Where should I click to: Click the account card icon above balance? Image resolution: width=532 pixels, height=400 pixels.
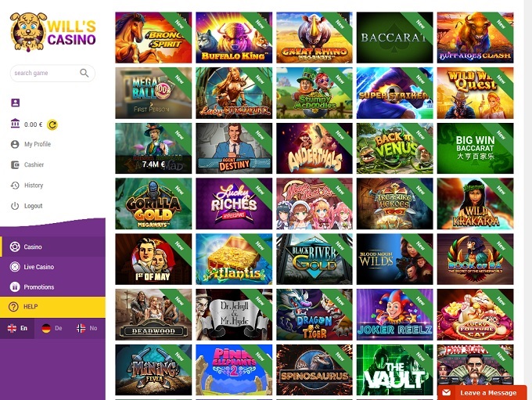[16, 103]
